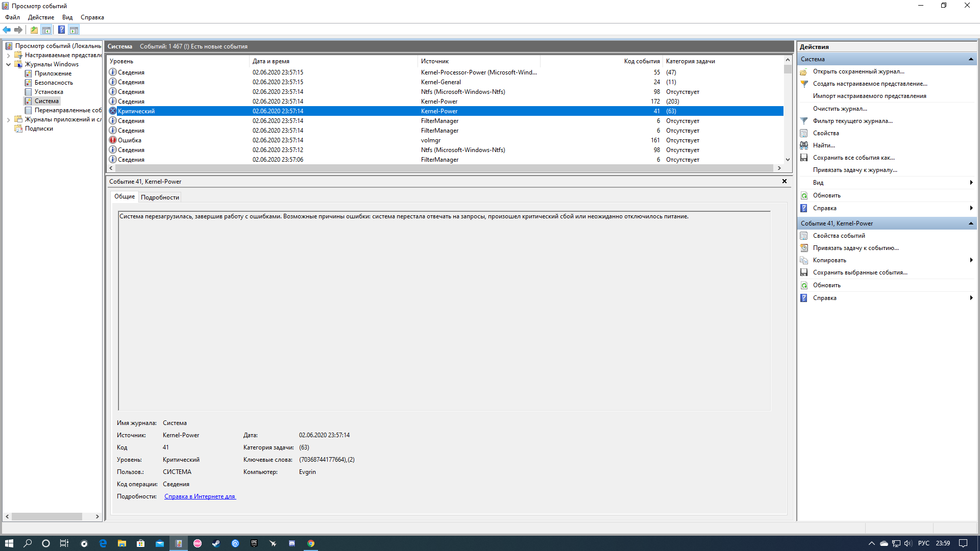The height and width of the screenshot is (551, 980).
Task: Open the Вид menu in menu bar
Action: click(67, 17)
